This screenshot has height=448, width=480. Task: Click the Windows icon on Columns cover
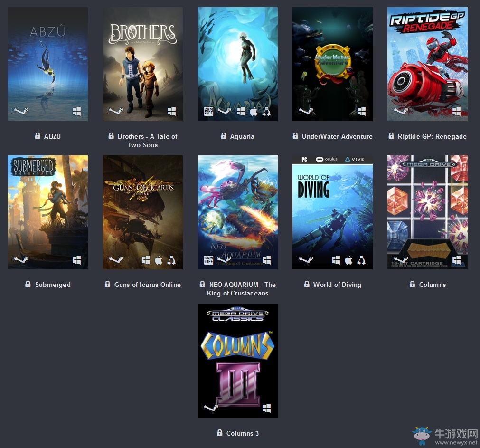(x=456, y=260)
